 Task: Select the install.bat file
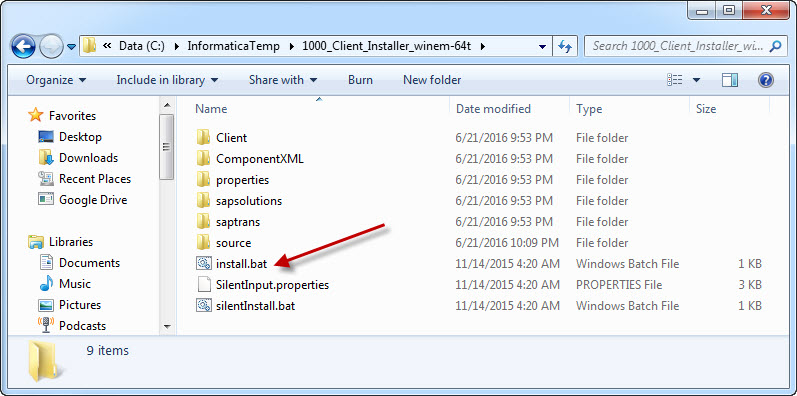point(241,264)
